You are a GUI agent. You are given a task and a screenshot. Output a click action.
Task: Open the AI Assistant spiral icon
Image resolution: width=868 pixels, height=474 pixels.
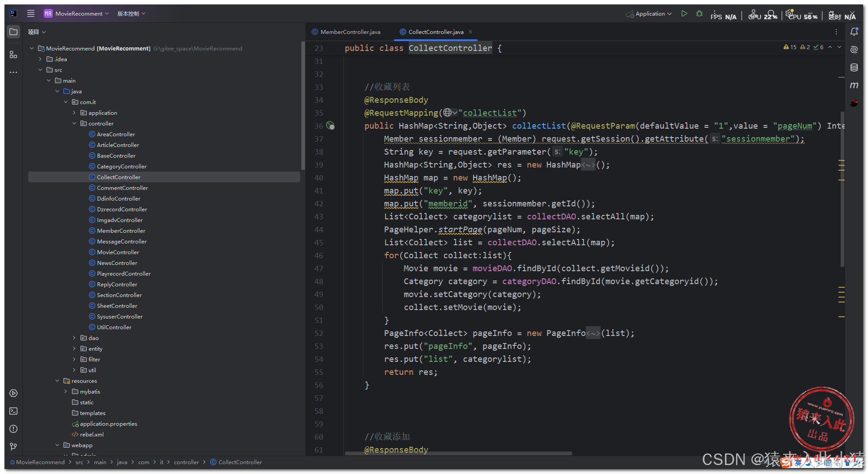(854, 50)
